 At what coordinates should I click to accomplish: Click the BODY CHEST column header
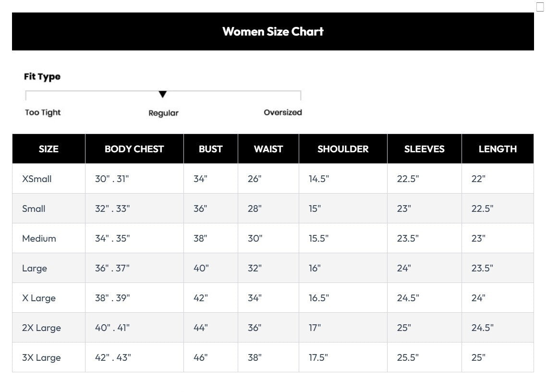click(134, 149)
